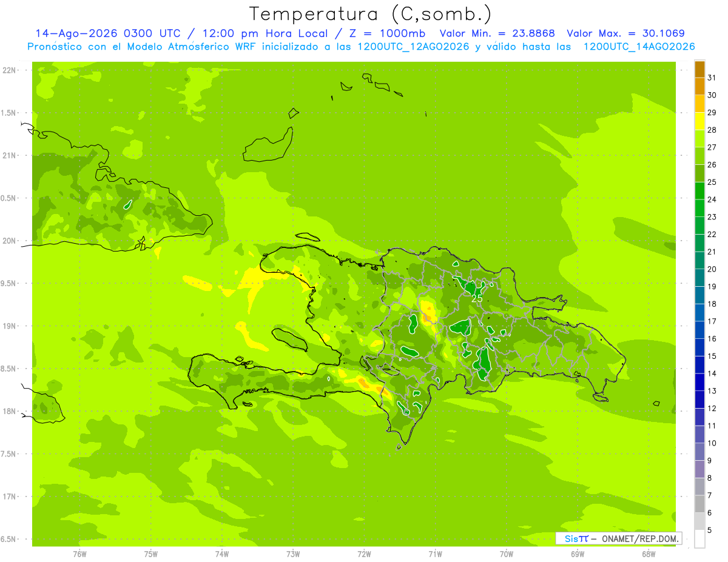The image size is (728, 562).
Task: Click the '1200UTC_14AGO2026' valid-until time
Action: 639,47
